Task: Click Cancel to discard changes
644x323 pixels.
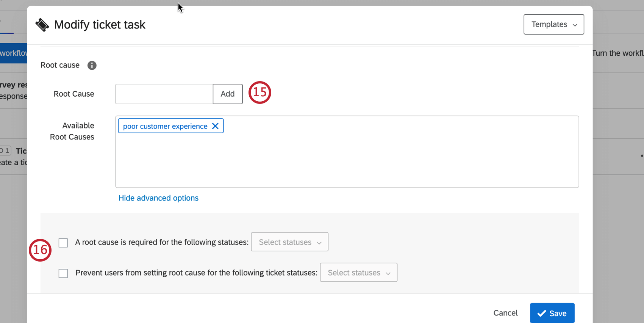Action: pos(505,313)
